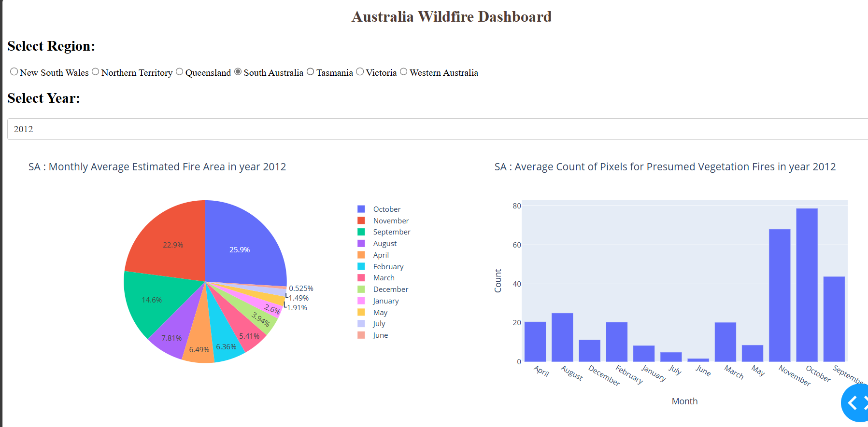Click the October bar in bar chart
The image size is (868, 427).
coord(807,285)
